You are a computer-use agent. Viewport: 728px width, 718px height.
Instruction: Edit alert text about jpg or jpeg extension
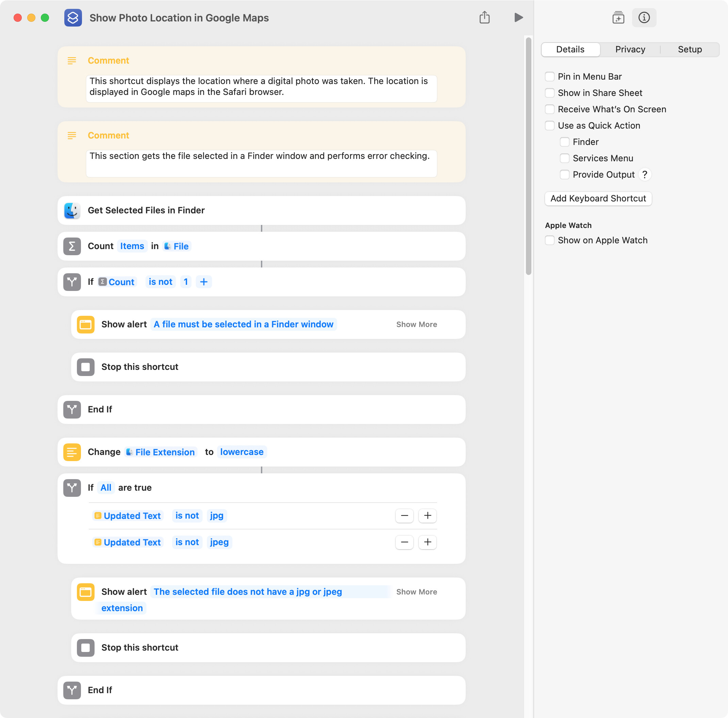click(248, 592)
